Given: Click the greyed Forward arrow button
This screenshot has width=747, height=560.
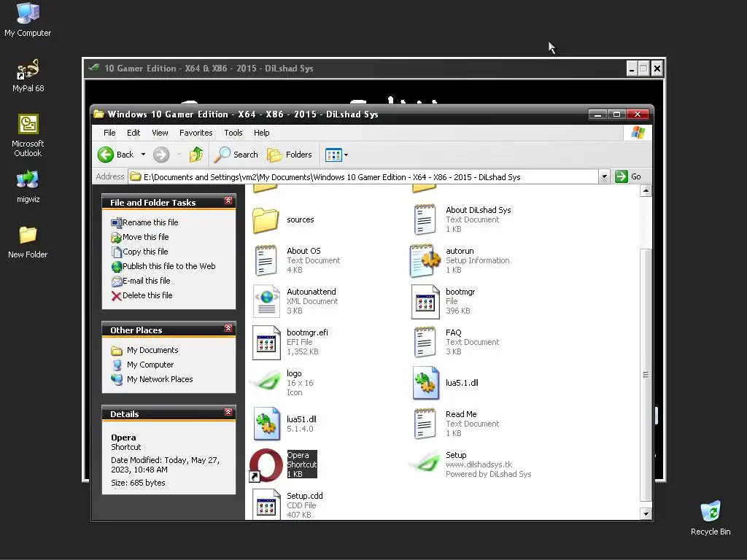Looking at the screenshot, I should (x=161, y=155).
